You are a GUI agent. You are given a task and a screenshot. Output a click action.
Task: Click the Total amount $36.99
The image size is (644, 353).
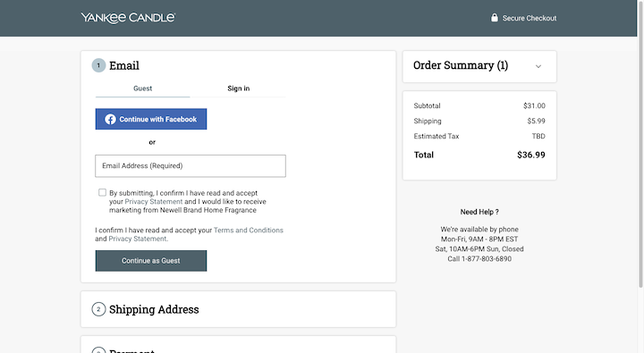[531, 155]
